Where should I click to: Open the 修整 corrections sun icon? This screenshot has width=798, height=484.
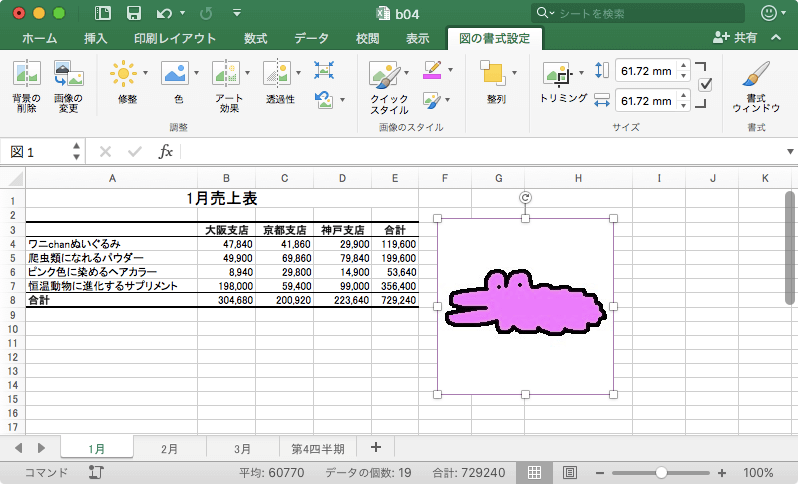coord(123,73)
